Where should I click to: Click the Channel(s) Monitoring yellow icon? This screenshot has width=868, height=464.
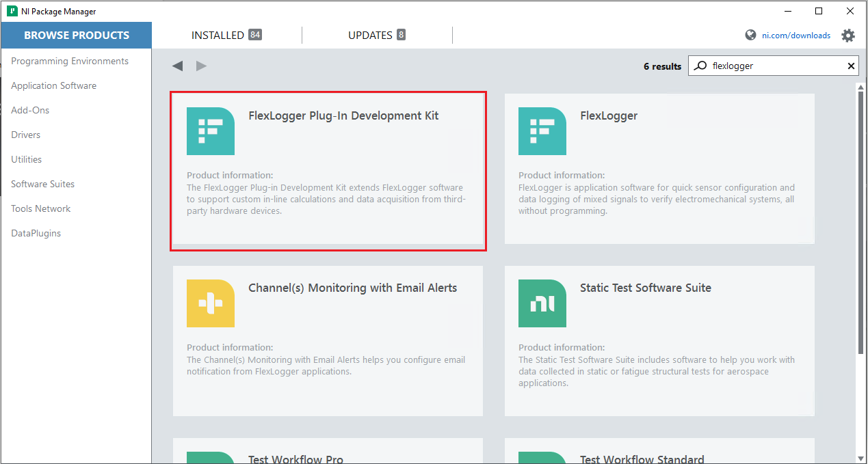tap(211, 303)
